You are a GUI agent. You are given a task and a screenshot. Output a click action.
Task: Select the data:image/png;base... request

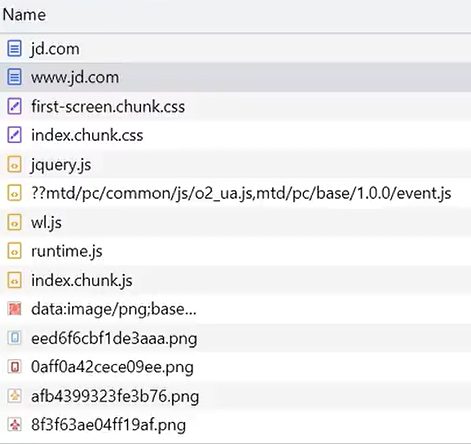tap(235, 309)
